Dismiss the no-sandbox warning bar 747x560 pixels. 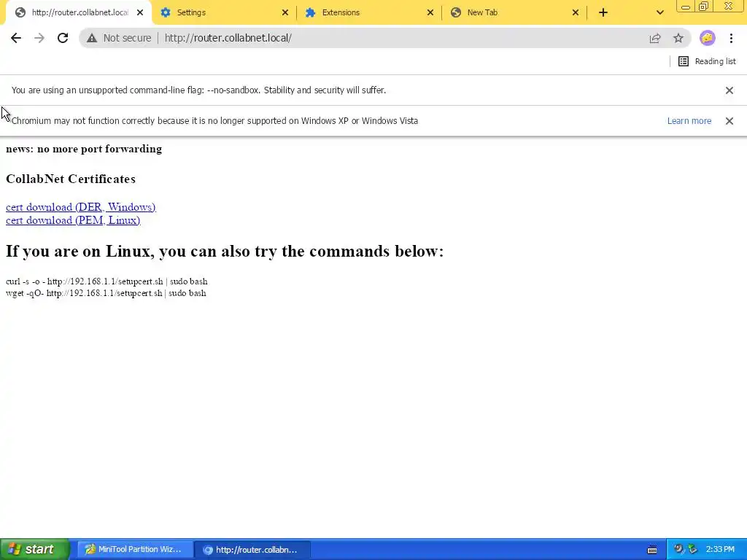pos(729,90)
